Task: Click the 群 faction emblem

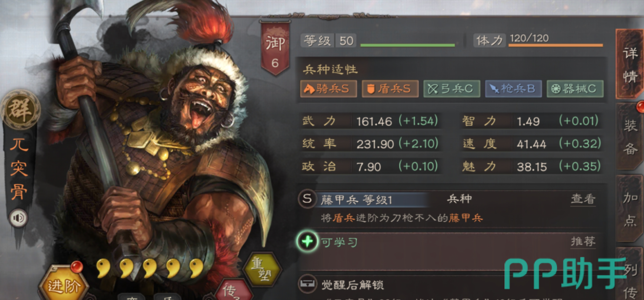Action: [20, 112]
